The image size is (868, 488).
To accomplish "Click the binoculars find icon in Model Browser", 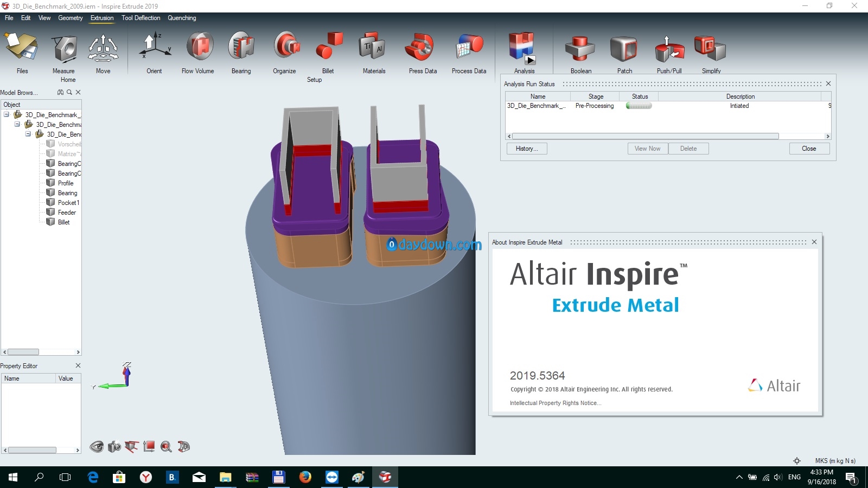I will [60, 92].
